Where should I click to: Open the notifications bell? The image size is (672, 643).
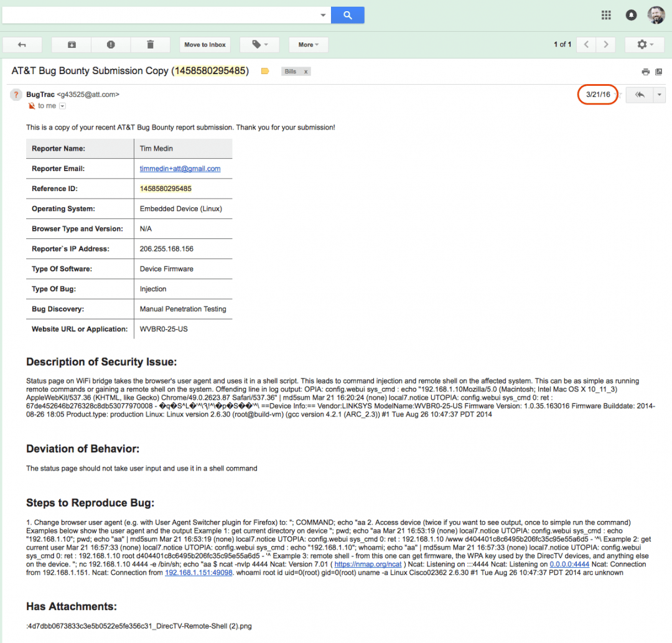coord(631,16)
